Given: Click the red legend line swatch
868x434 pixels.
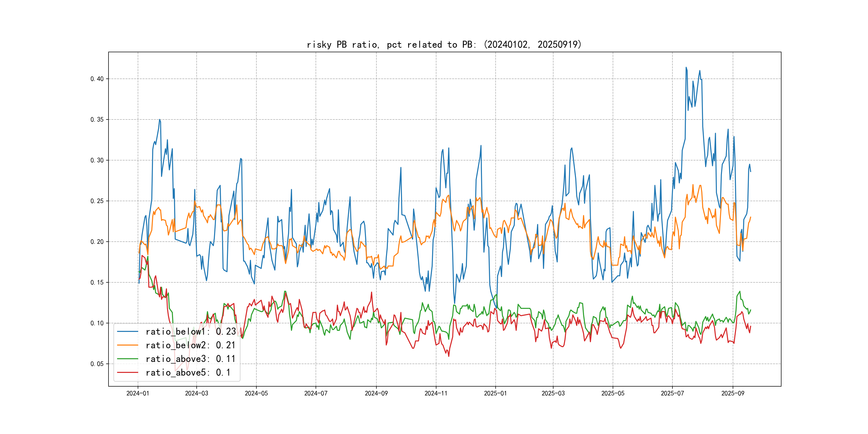Looking at the screenshot, I should coord(127,373).
